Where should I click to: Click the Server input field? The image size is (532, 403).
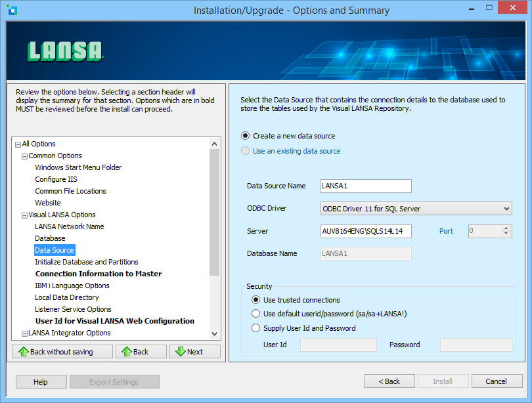coord(366,231)
